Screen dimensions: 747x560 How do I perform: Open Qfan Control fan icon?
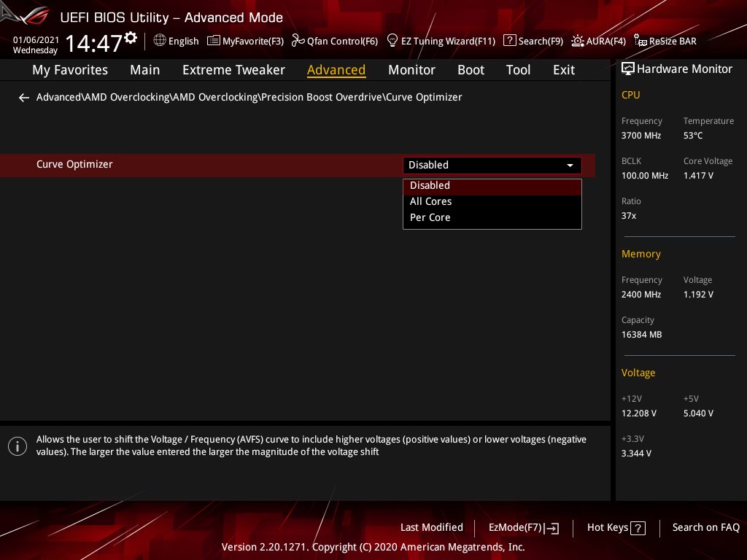click(298, 41)
